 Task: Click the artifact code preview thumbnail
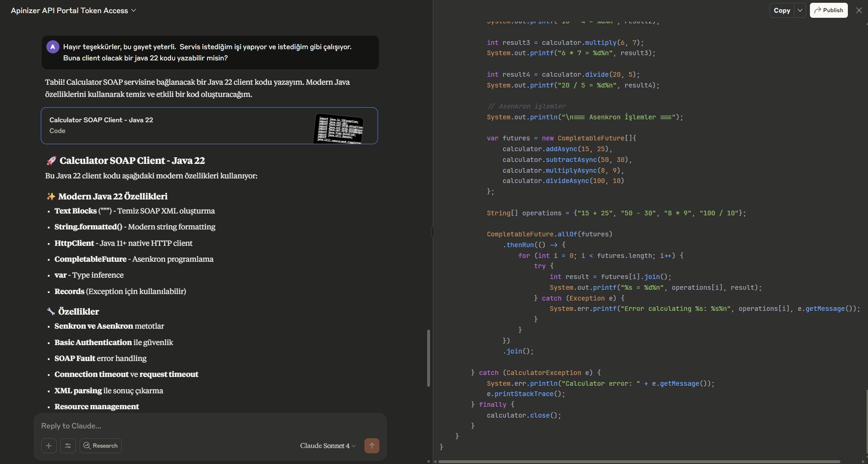pyautogui.click(x=339, y=128)
